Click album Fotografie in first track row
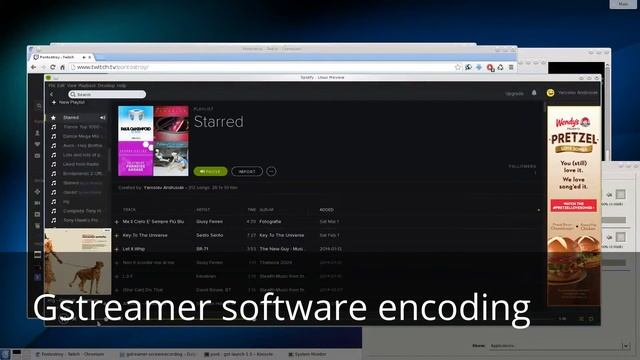Screen dimensions: 640x360 point(270,222)
